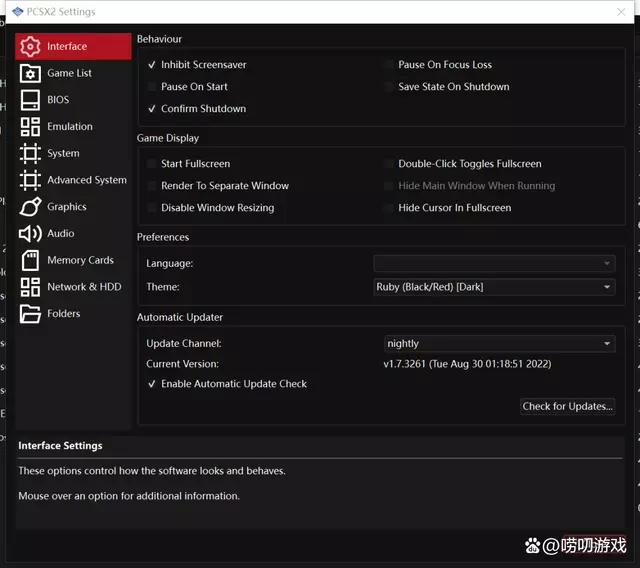
Task: Check the Start Fullscreen option
Action: (152, 164)
